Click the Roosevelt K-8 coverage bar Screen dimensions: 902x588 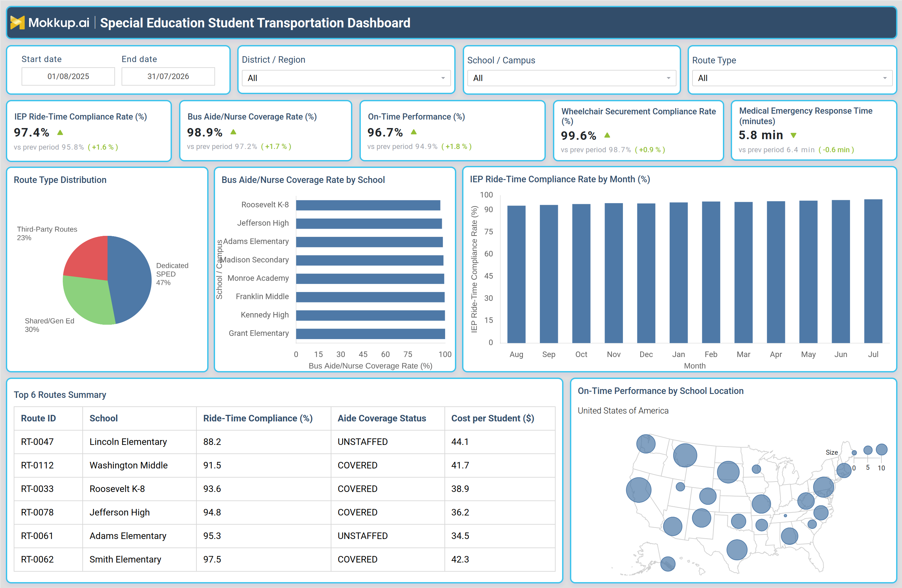(368, 205)
